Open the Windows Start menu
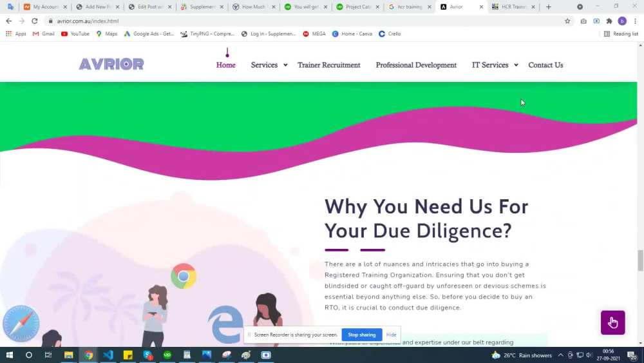The image size is (644, 363). 10,355
